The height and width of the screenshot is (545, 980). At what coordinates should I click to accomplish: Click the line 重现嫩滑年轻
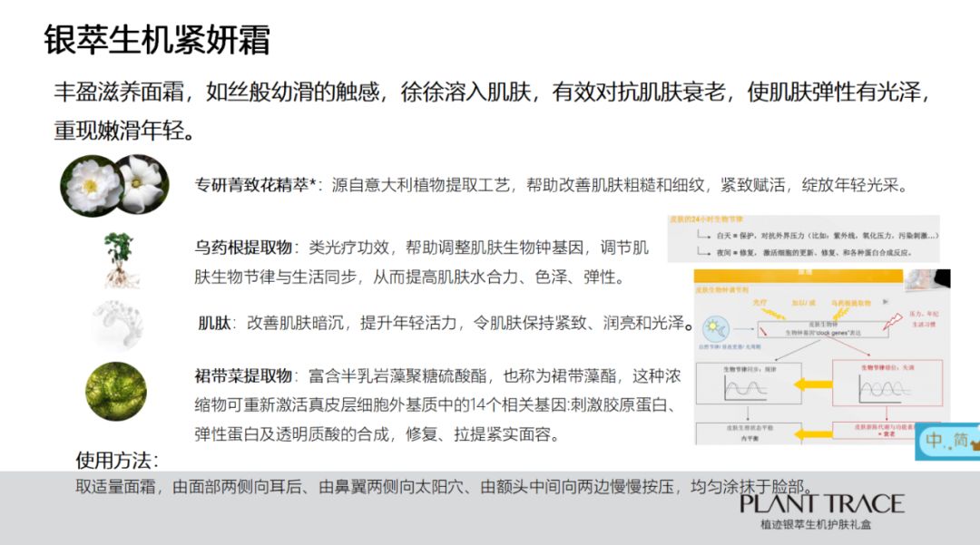124,131
